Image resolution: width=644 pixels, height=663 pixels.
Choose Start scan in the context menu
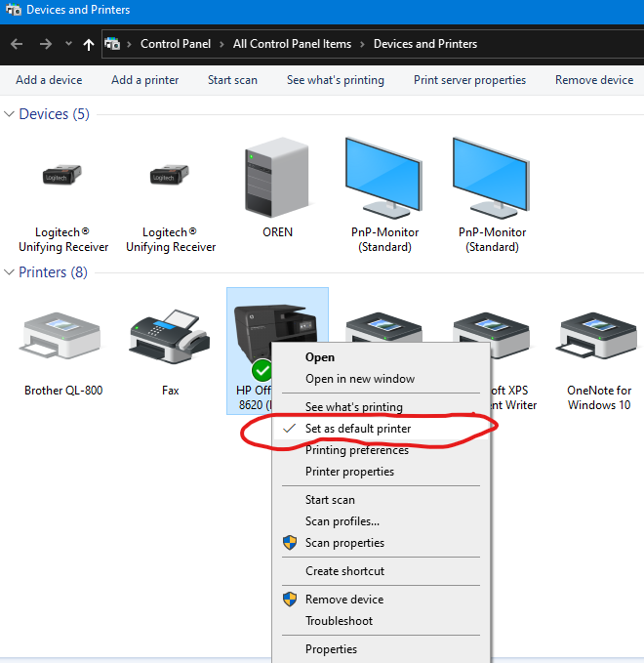tap(330, 500)
